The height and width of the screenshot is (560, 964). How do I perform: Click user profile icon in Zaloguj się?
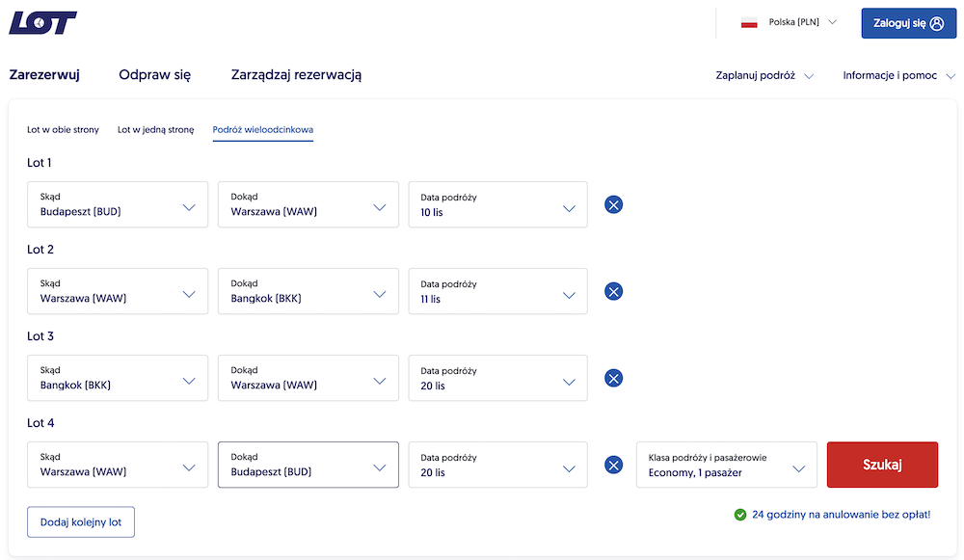937,23
